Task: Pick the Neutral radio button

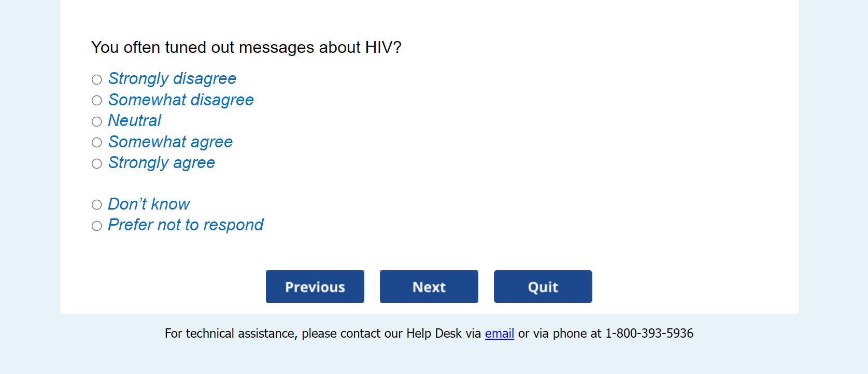Action: point(97,121)
